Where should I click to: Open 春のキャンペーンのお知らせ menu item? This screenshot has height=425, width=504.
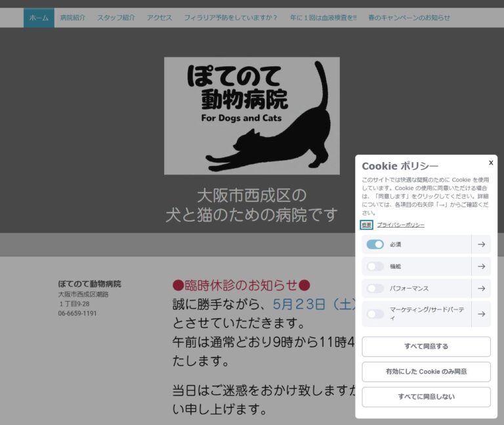point(409,18)
